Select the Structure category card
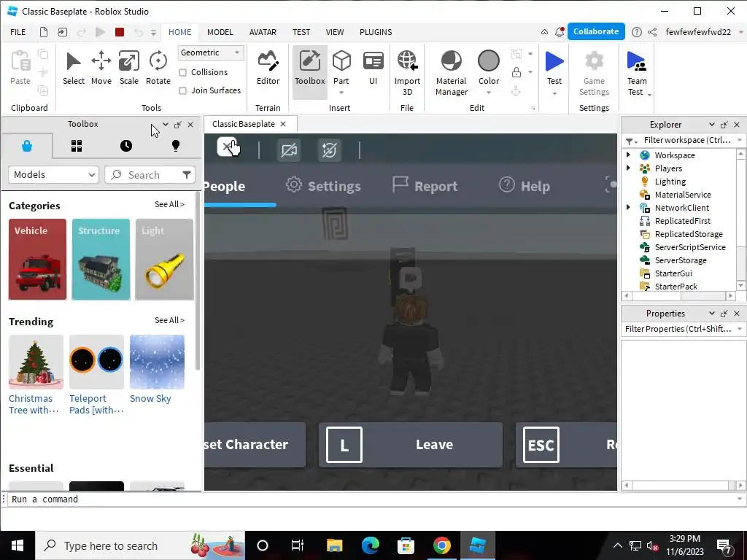The width and height of the screenshot is (747, 560). tap(101, 260)
